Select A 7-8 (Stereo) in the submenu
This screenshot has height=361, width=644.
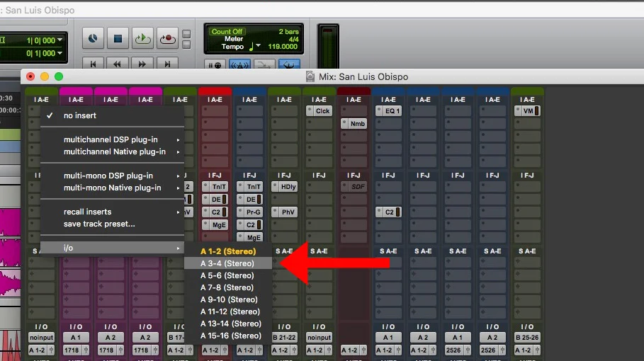coord(228,287)
